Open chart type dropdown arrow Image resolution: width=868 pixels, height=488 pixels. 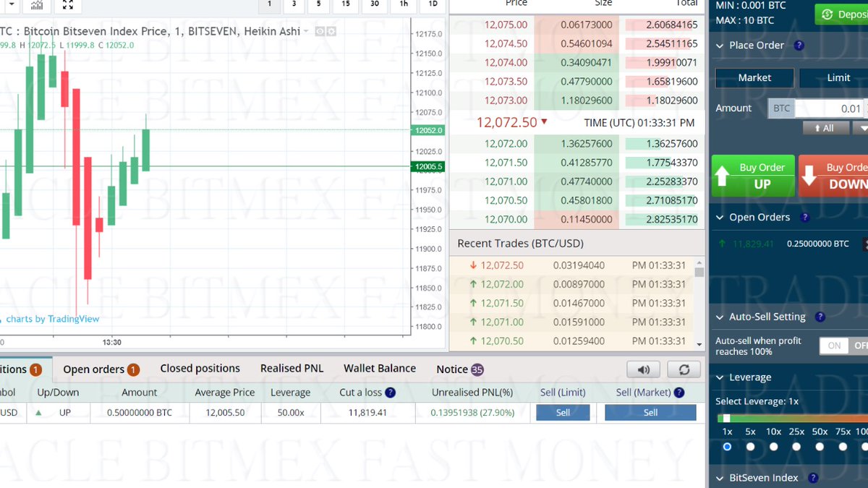tap(10, 5)
